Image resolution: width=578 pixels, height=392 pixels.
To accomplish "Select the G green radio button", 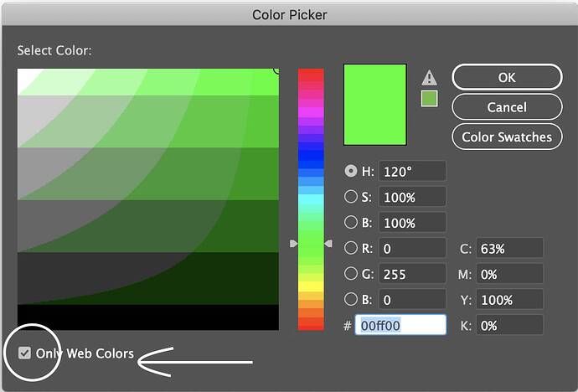I will [x=351, y=274].
